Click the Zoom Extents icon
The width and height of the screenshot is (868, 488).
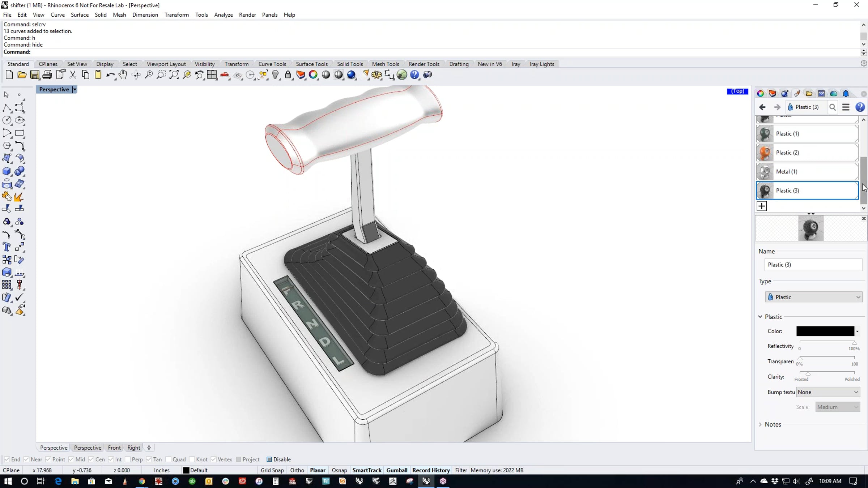[x=174, y=75]
